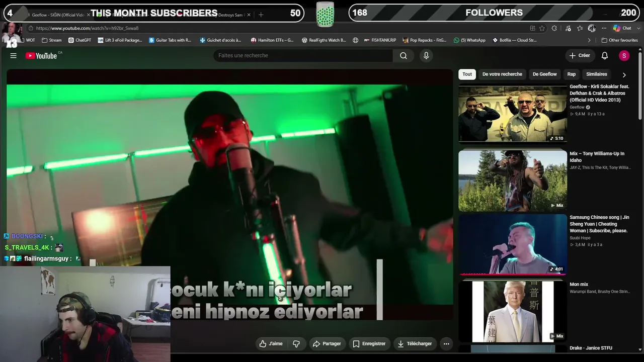
Task: Click the 'Mon mix' title text
Action: [x=579, y=285]
